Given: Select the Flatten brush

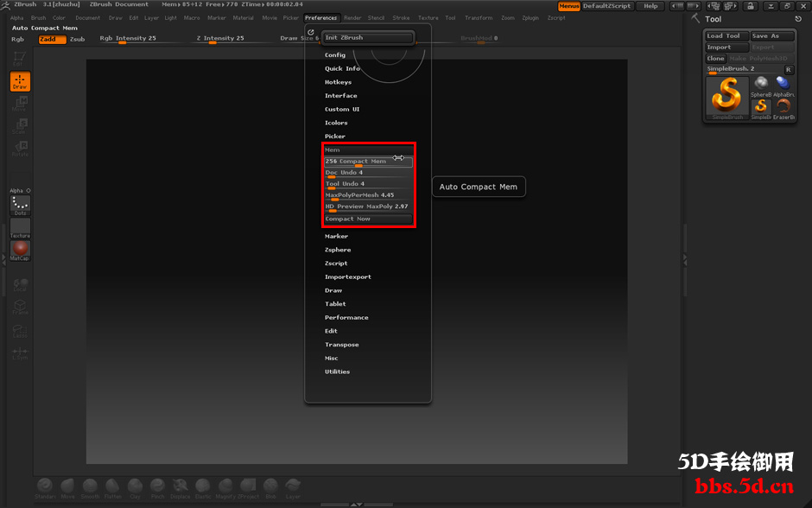Looking at the screenshot, I should point(112,488).
